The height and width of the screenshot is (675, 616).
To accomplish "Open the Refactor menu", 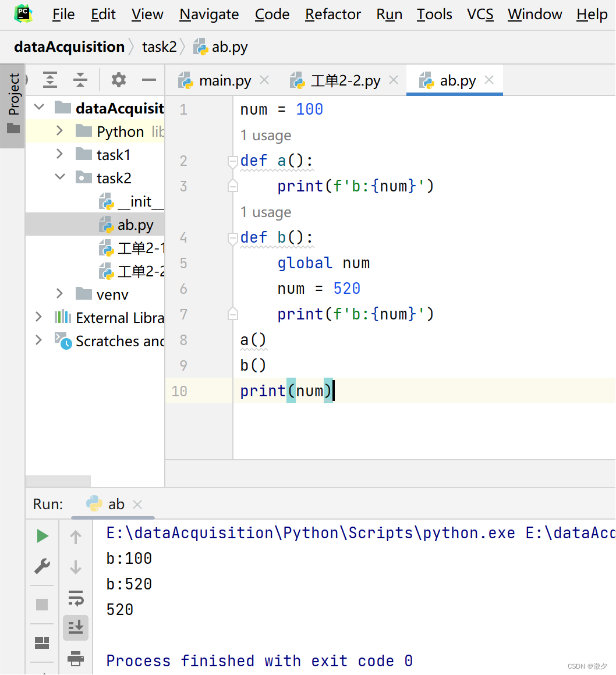I will click(332, 14).
